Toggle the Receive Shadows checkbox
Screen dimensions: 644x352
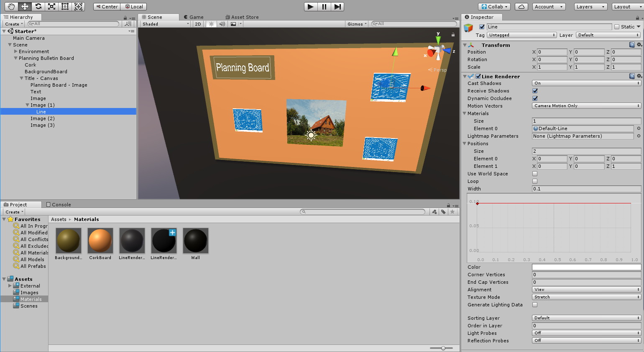535,91
